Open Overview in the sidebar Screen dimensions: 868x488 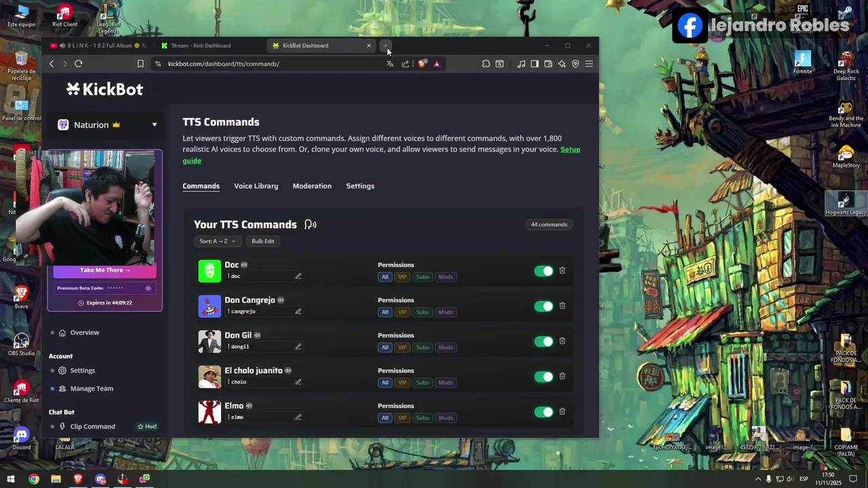pyautogui.click(x=85, y=332)
